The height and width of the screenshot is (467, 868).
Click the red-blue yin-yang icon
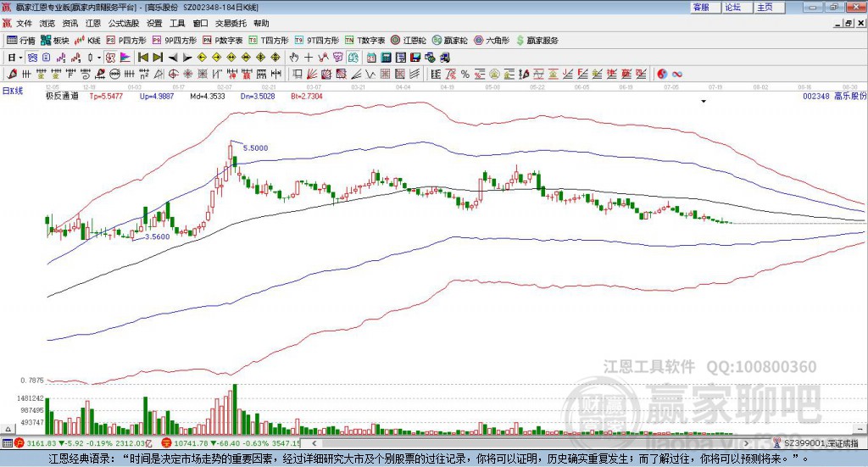coord(662,74)
